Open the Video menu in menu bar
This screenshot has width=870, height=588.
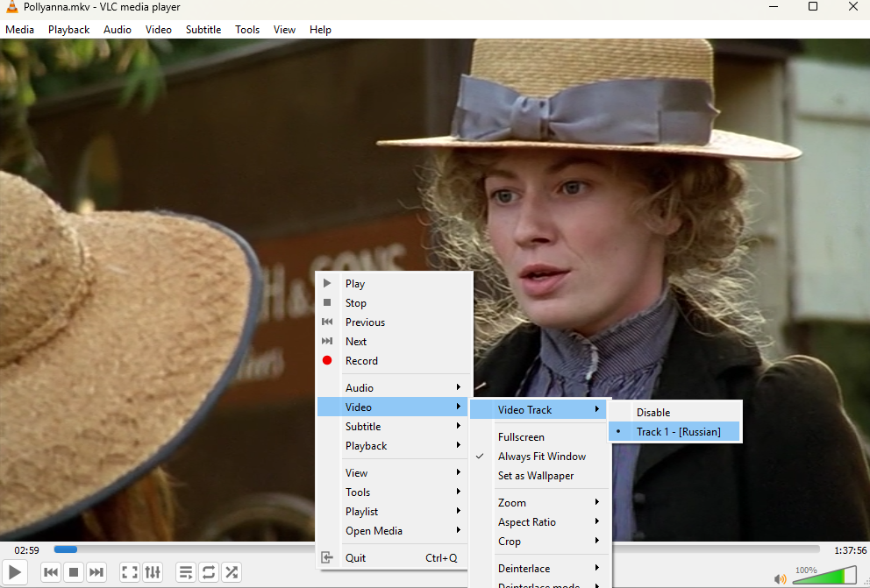tap(158, 30)
